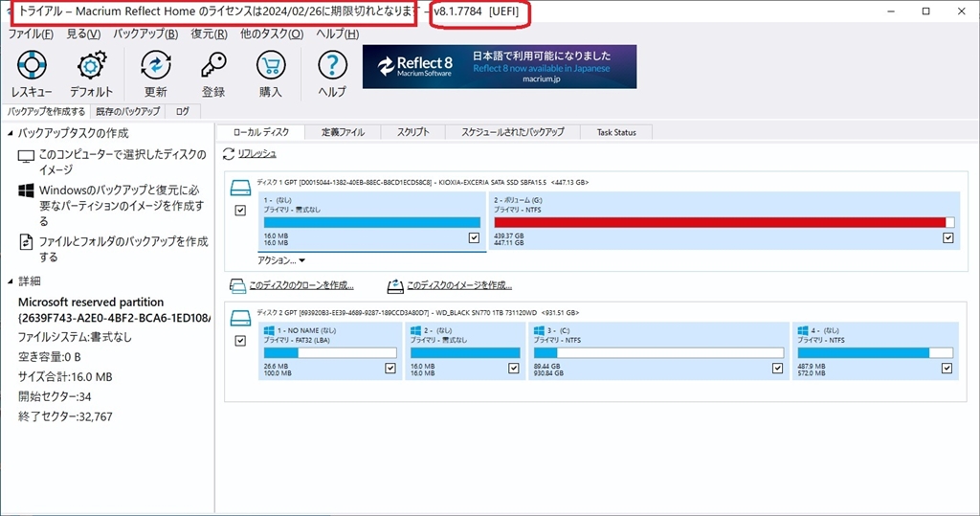Open the 復元(R) menu

point(210,34)
